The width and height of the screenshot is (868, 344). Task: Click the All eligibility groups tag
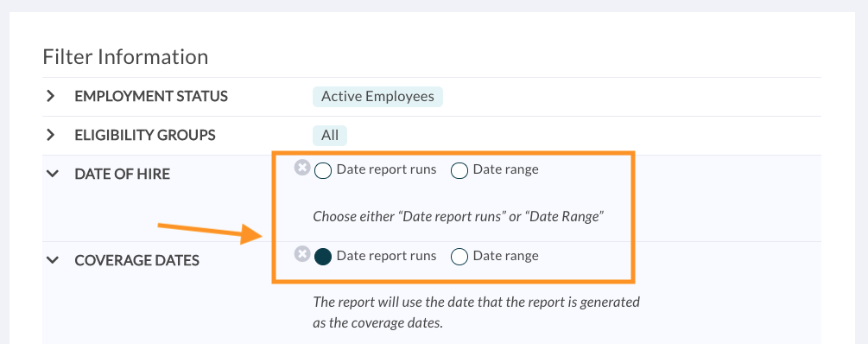point(330,135)
